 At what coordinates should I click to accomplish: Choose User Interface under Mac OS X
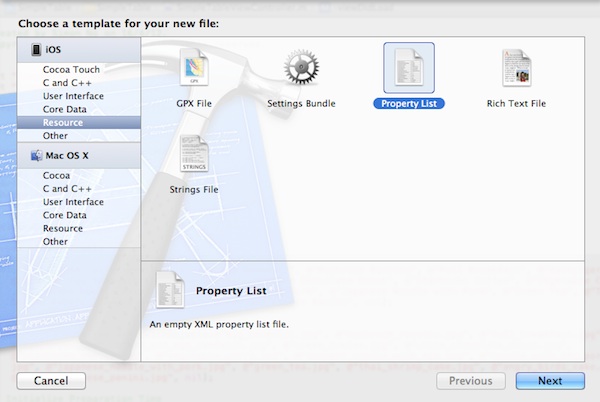pos(73,201)
